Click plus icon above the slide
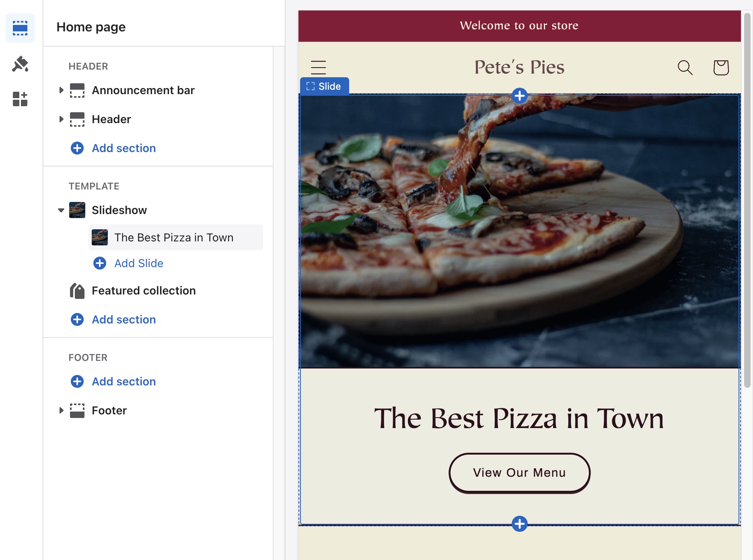The image size is (753, 560). [520, 96]
